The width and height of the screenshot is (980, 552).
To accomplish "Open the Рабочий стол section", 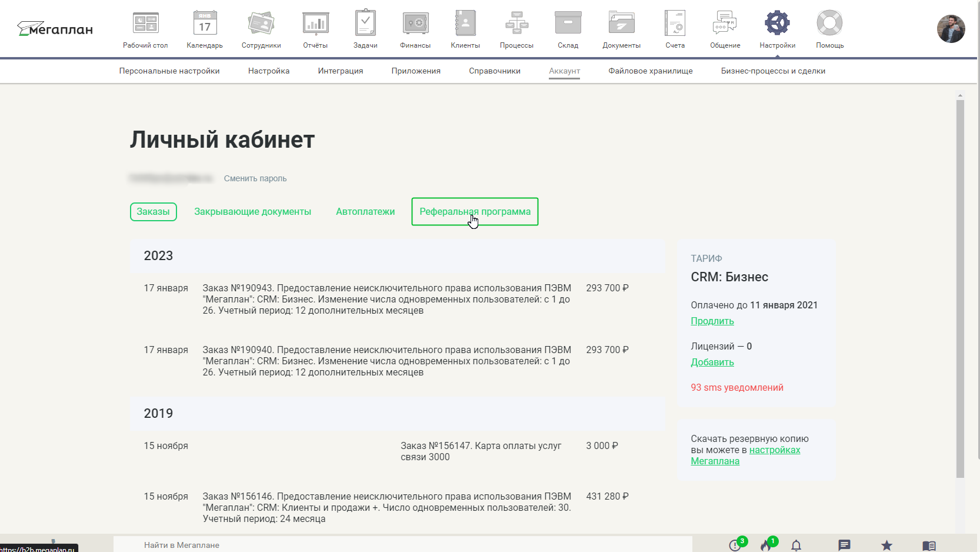I will point(145,29).
